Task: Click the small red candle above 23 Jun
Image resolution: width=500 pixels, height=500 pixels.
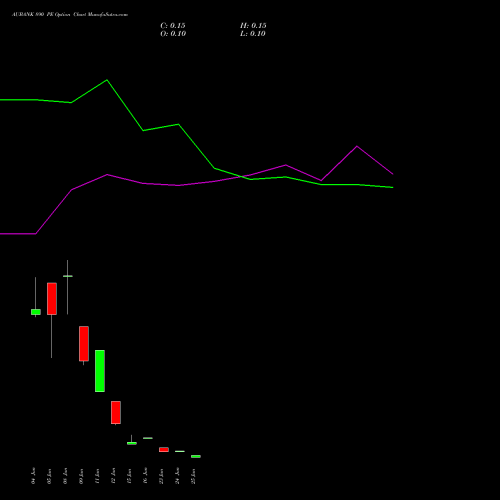Action: [164, 450]
